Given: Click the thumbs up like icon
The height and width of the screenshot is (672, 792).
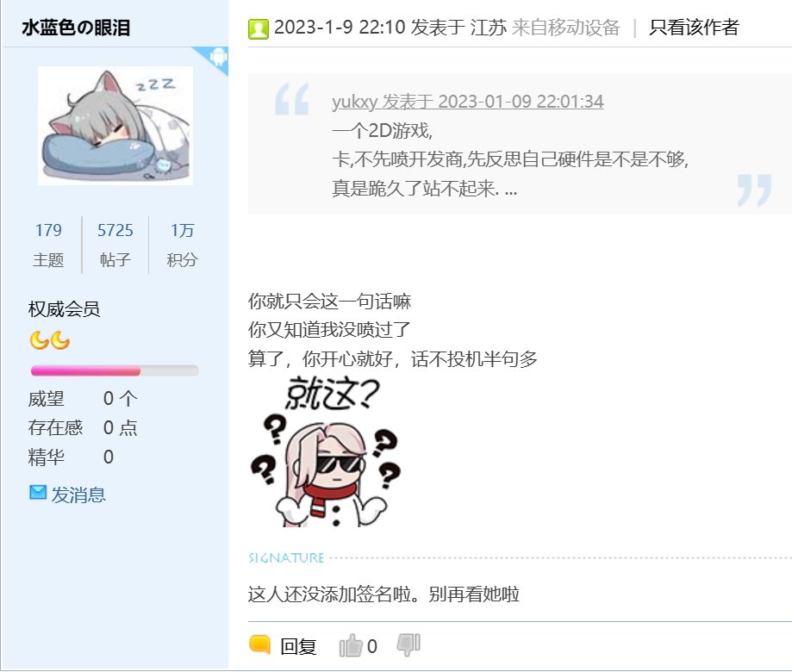Looking at the screenshot, I should (351, 645).
